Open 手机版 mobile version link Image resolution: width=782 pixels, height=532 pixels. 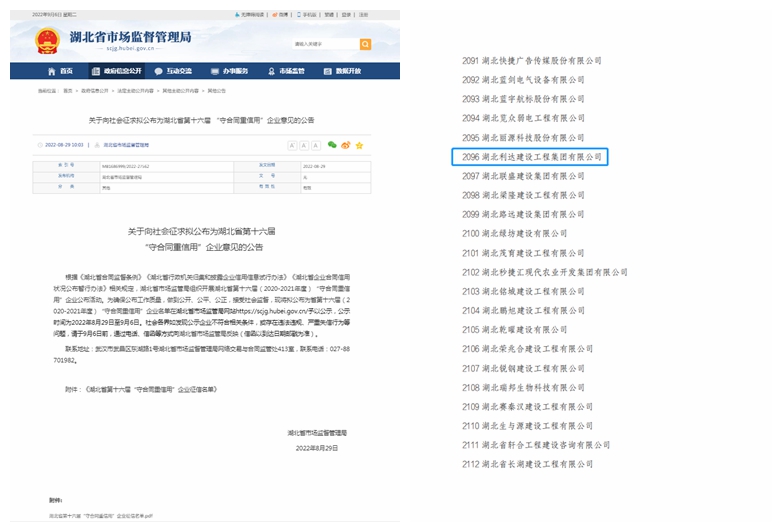point(307,15)
